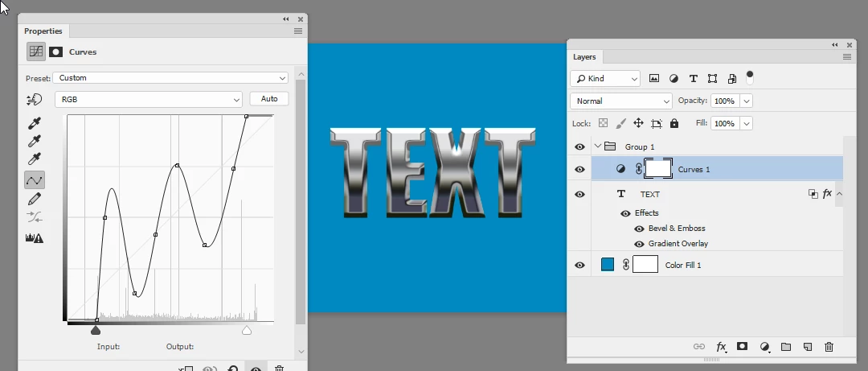Lock transparent pixels in Layers panel
The height and width of the screenshot is (371, 868).
click(x=604, y=123)
